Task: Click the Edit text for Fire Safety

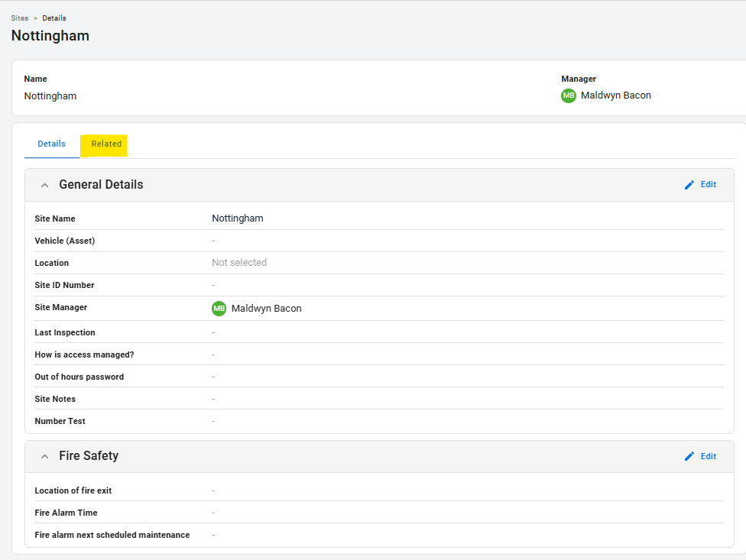Action: point(709,456)
